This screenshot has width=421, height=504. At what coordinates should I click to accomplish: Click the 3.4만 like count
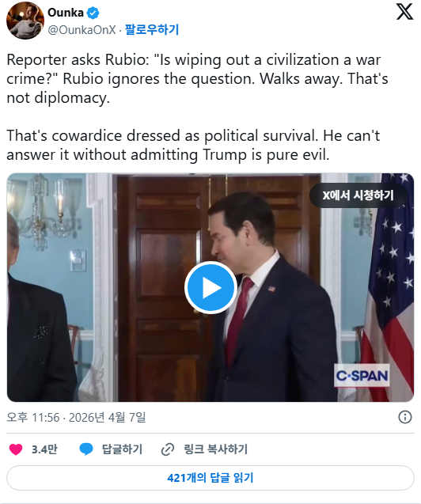coord(44,449)
